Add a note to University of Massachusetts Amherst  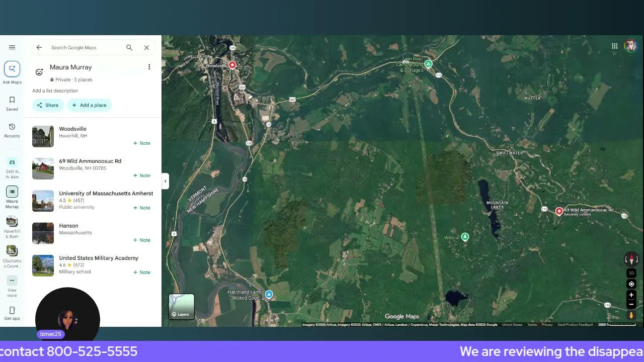(141, 208)
